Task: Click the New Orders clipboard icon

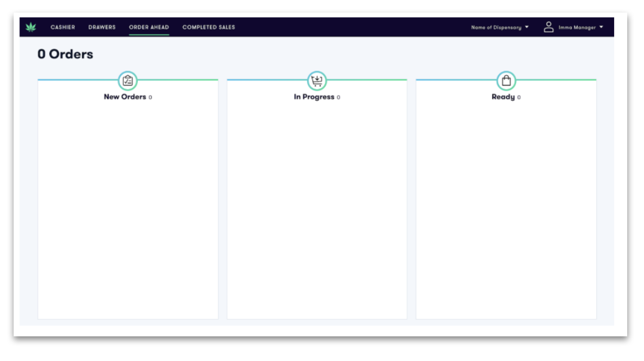Action: pyautogui.click(x=127, y=81)
